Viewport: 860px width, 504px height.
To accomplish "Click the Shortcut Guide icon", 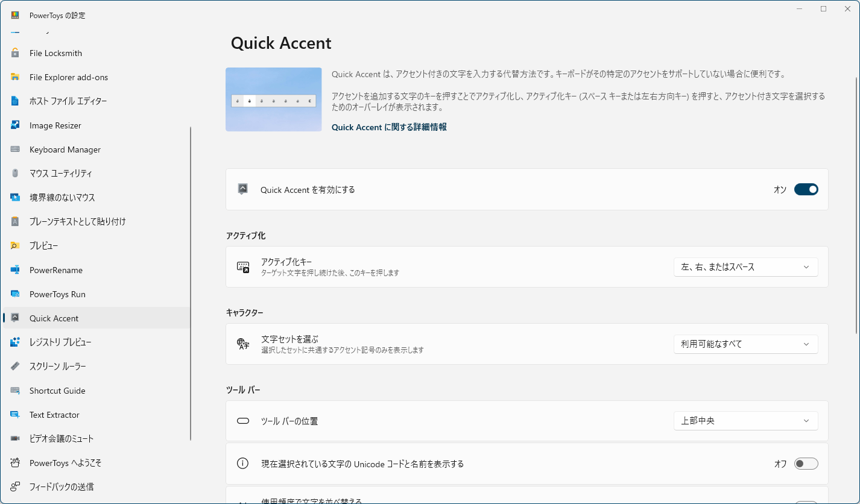I will coord(15,391).
